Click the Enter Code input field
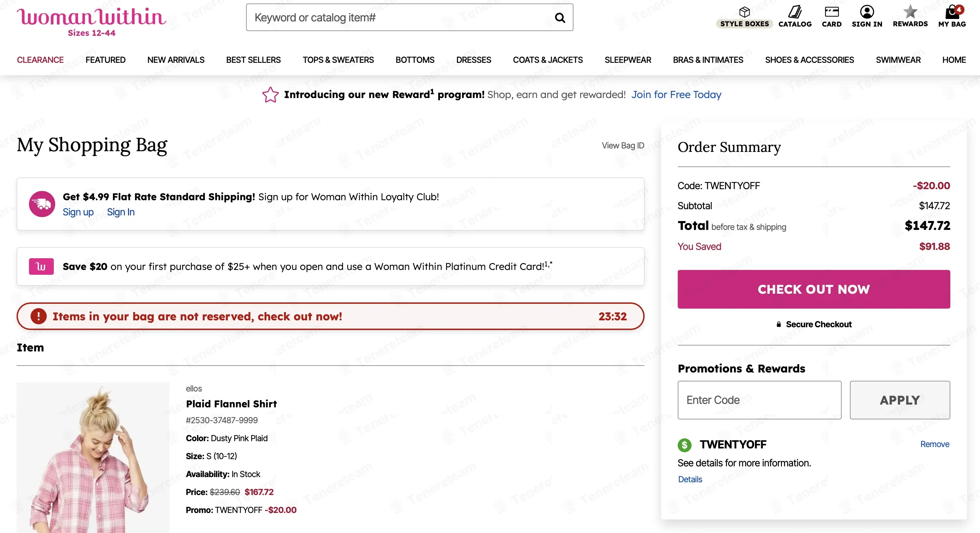This screenshot has width=980, height=533. pyautogui.click(x=759, y=400)
